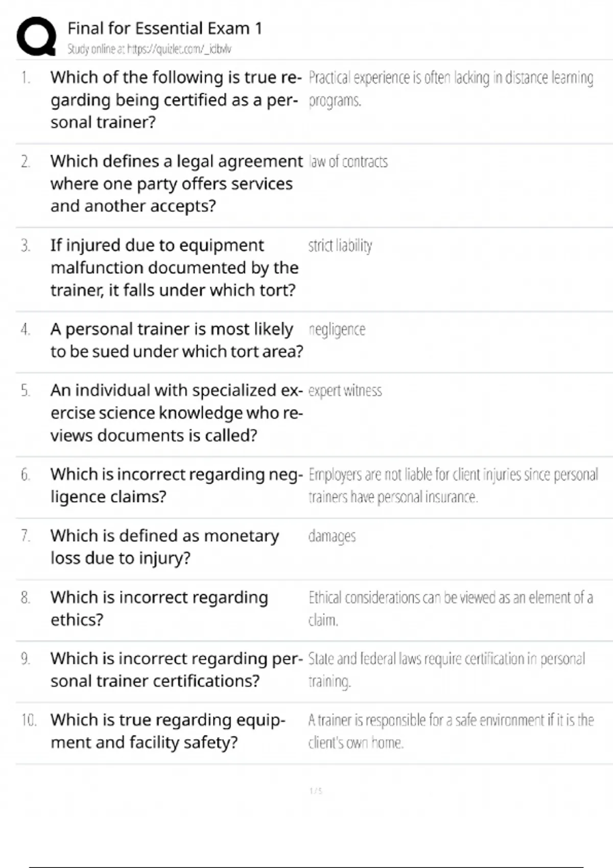Click question 10 about equipment and facility safety
Image resolution: width=613 pixels, height=868 pixels.
coord(168,731)
